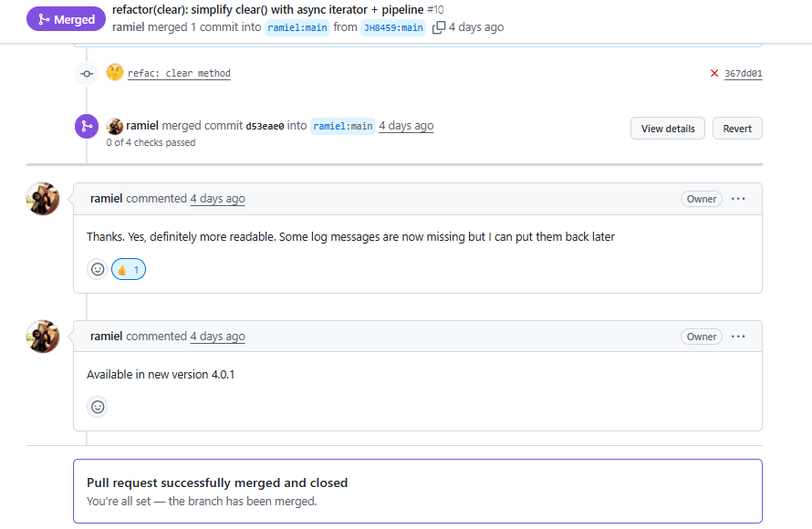Viewport: 812px width, 529px height.
Task: Click the purple merge event icon
Action: pyautogui.click(x=87, y=127)
